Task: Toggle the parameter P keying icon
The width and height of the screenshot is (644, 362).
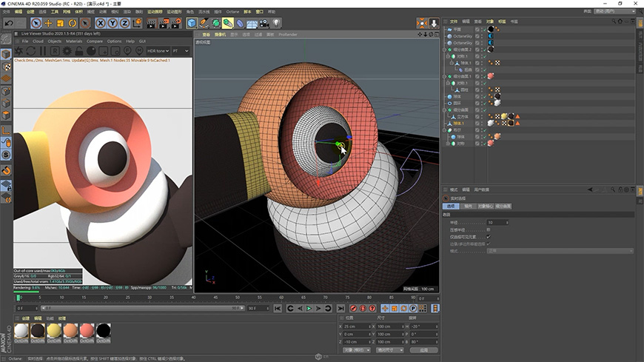Action: 413,308
